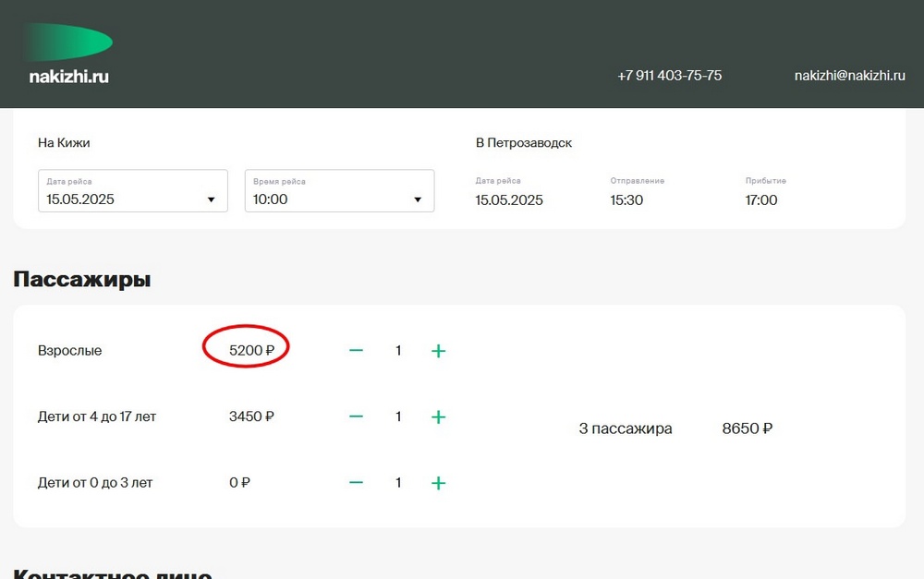Click the nakizhi.ru site name text

coord(69,77)
